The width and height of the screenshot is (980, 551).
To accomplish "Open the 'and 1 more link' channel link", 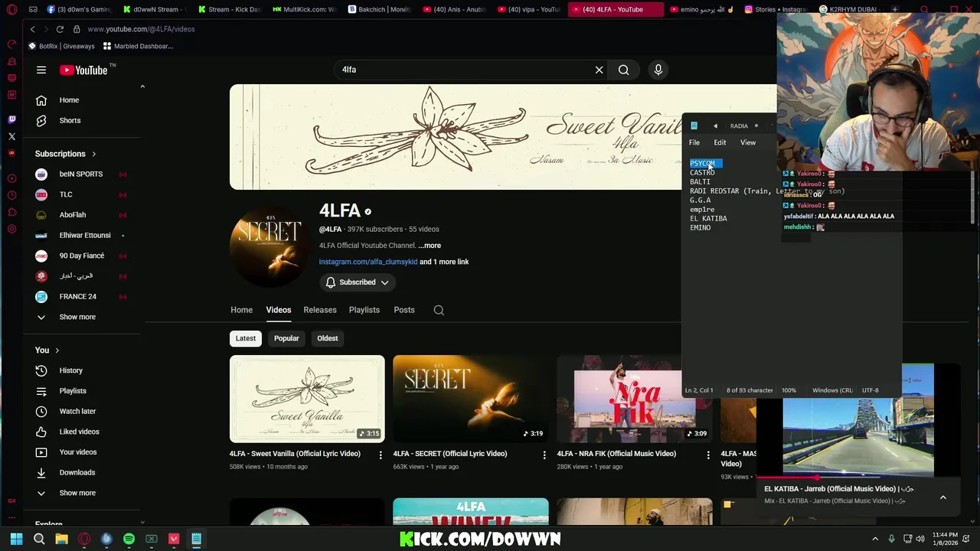I will pos(444,262).
